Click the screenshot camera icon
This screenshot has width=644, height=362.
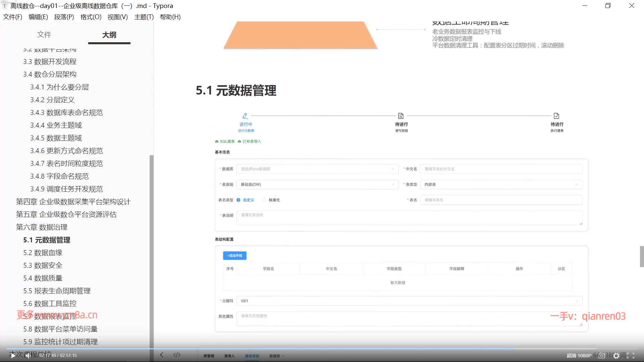point(602,356)
